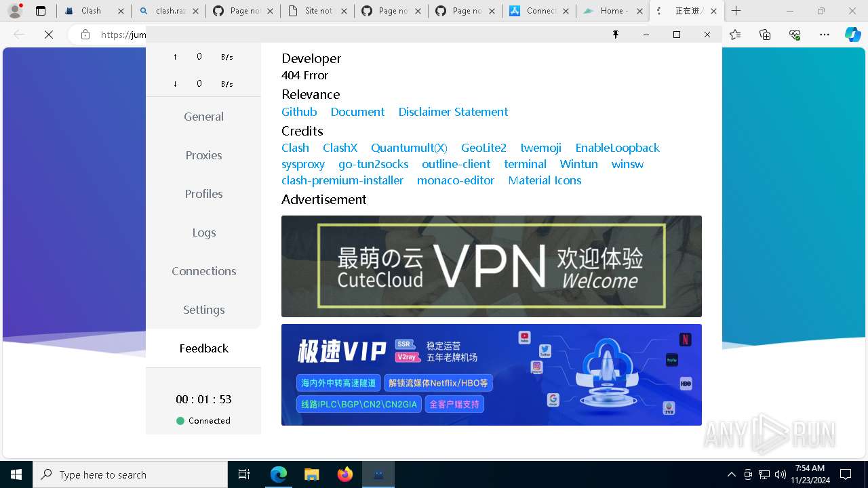
Task: Switch to the Proxies section
Action: (203, 155)
